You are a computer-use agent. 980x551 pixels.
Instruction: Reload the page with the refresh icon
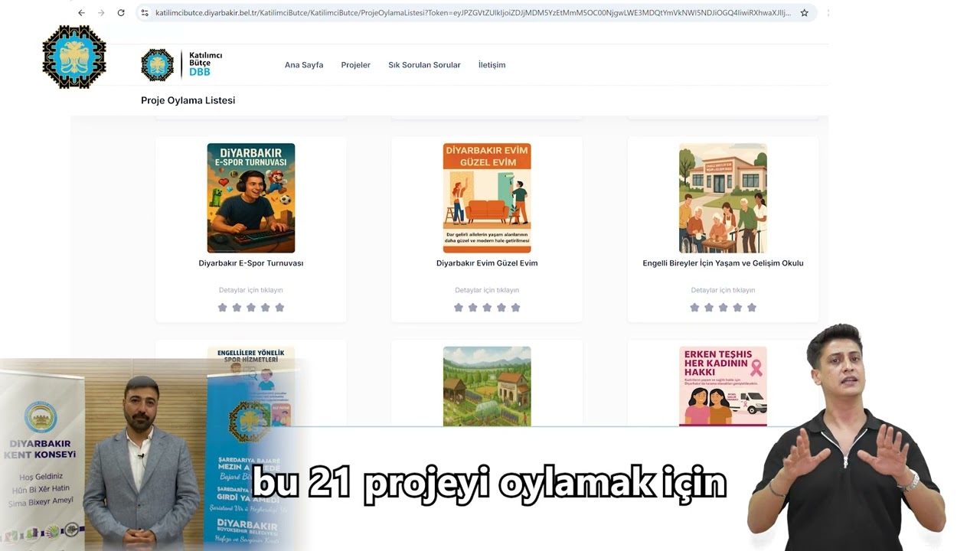(x=120, y=12)
